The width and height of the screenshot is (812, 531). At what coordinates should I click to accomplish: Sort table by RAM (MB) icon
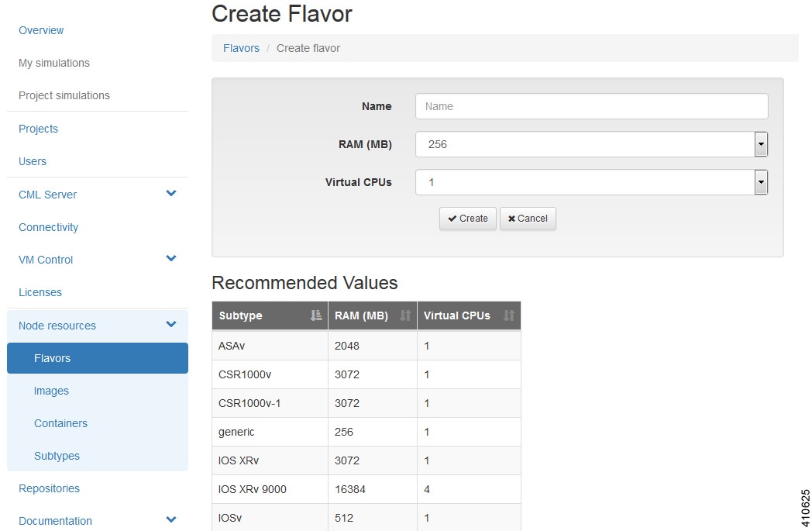[405, 315]
